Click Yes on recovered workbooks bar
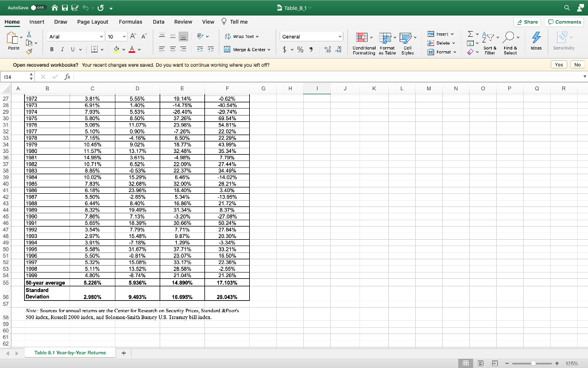588x368 pixels. point(559,64)
